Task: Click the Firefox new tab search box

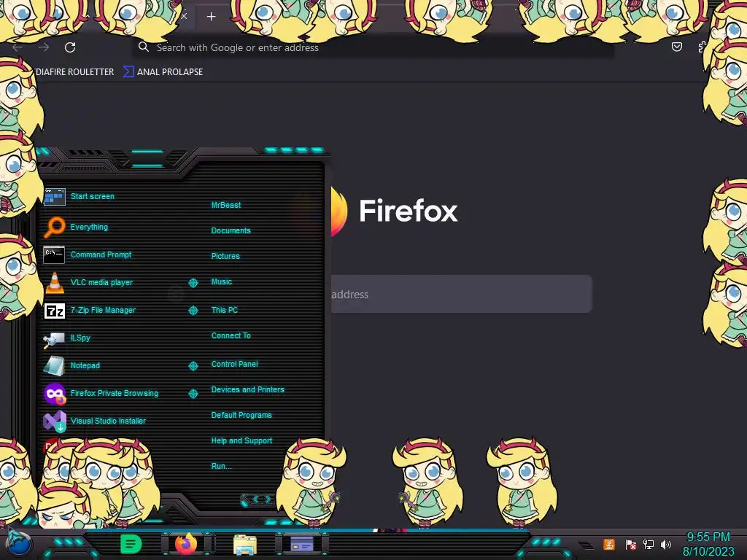Action: click(x=461, y=294)
